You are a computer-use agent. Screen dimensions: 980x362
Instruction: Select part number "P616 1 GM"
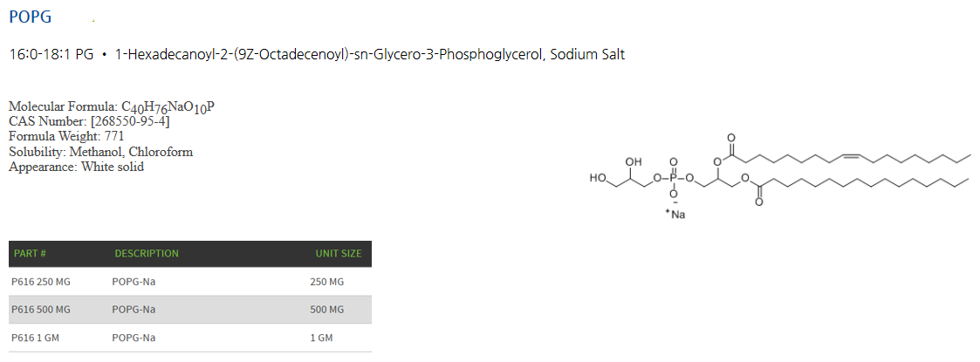pos(34,338)
